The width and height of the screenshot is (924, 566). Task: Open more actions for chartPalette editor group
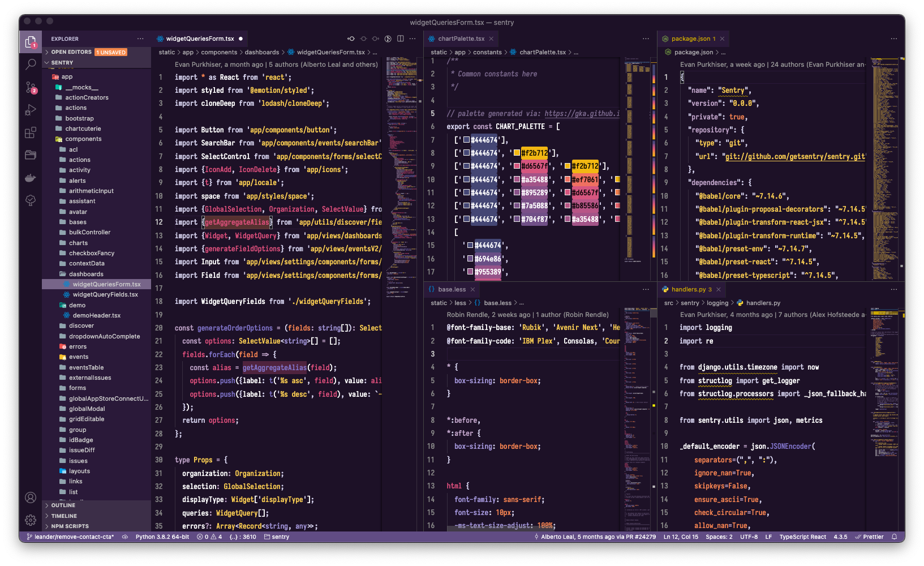coord(646,38)
